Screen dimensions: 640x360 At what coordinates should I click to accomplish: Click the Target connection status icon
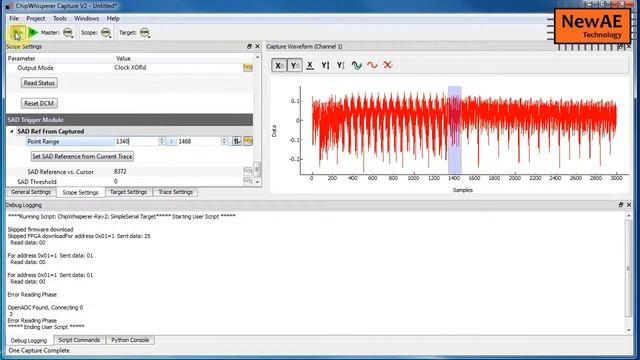144,32
